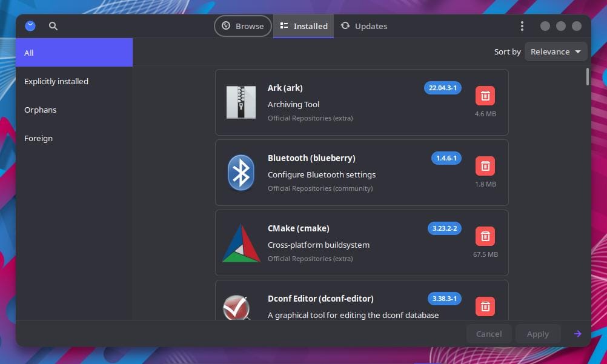This screenshot has height=364, width=607.
Task: Click the Bluetooth app icon
Action: click(x=240, y=173)
